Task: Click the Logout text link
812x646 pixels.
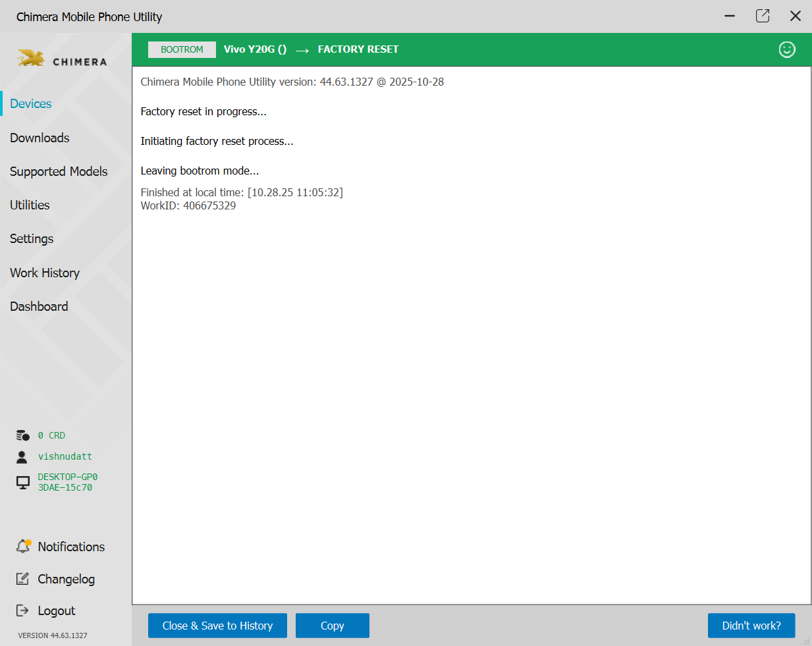Action: point(57,610)
